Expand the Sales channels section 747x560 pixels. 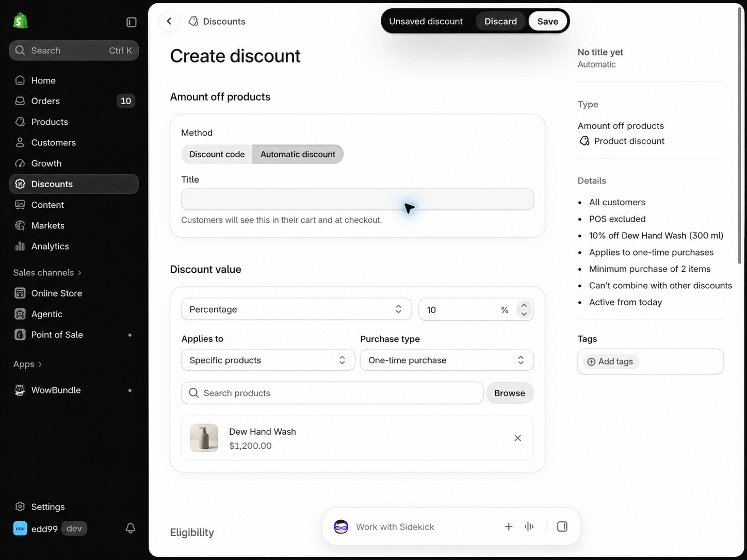click(47, 272)
